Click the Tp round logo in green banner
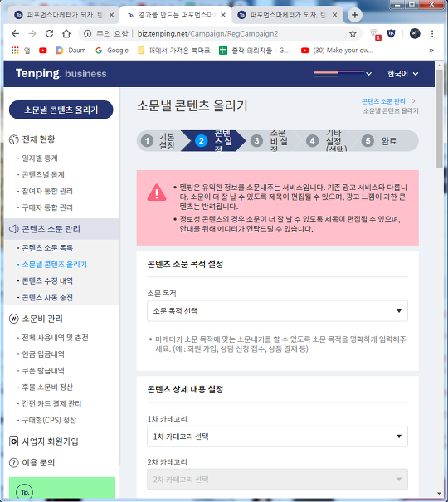 [24, 492]
